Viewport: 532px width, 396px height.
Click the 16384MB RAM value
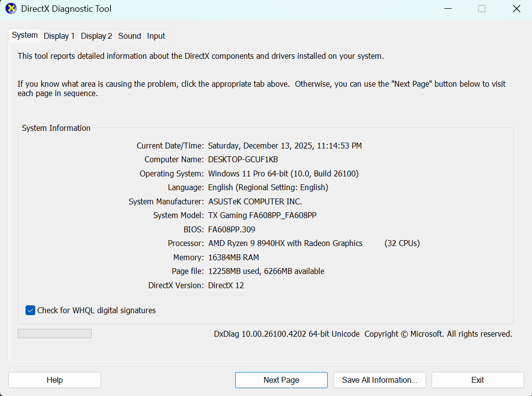tap(234, 258)
